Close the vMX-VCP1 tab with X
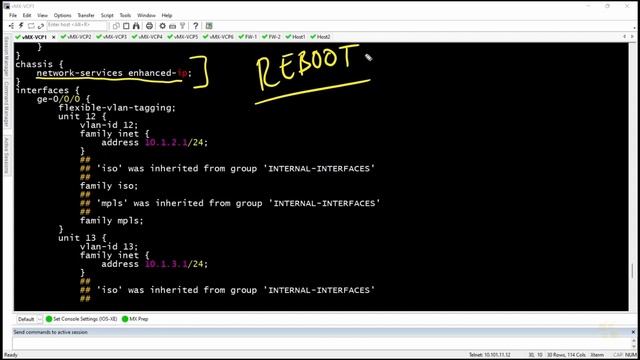The height and width of the screenshot is (360, 640). (53, 37)
